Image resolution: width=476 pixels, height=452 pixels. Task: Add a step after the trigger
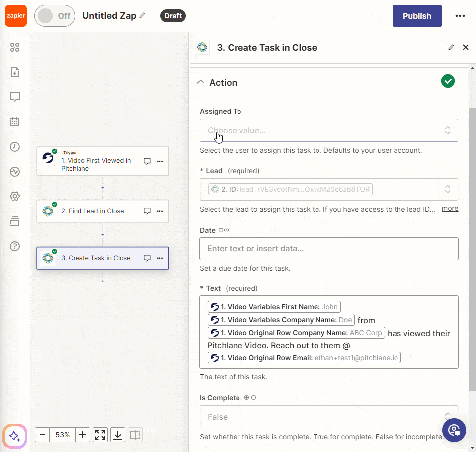tap(103, 188)
